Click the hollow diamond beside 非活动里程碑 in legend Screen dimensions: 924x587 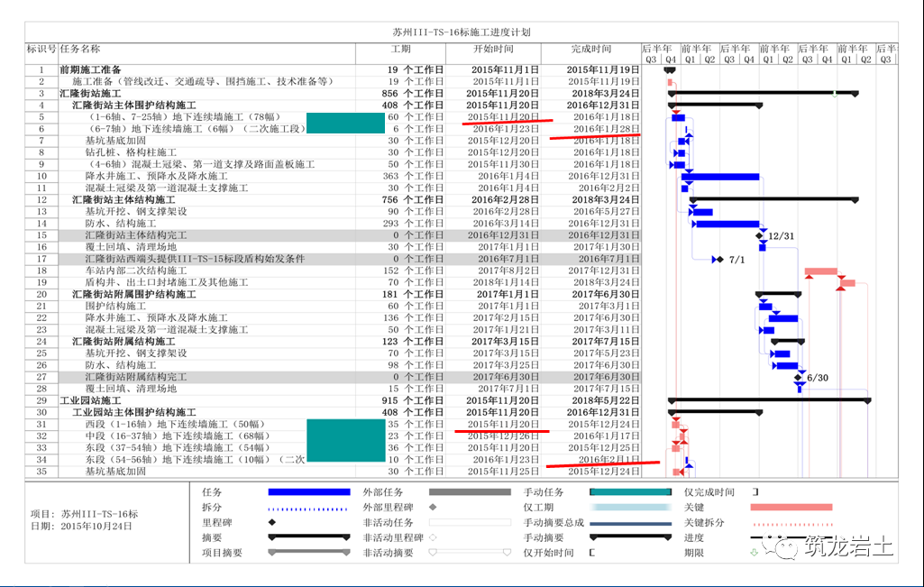(433, 537)
